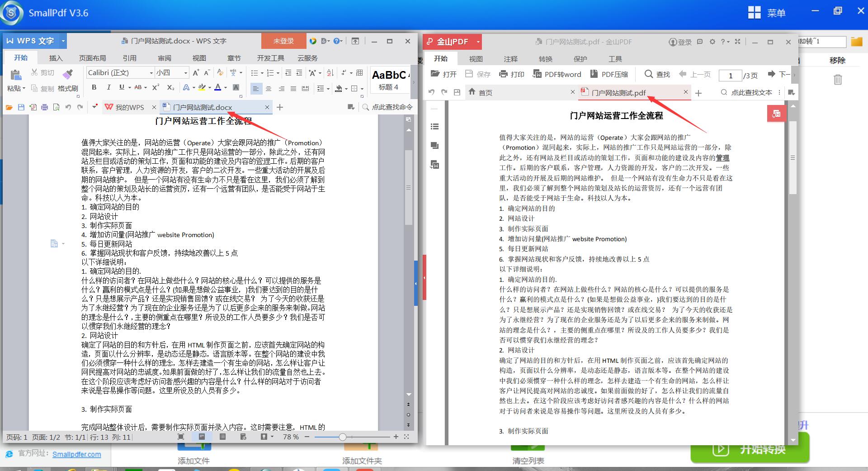Click the 菜单 grid icon in SmallPdf
Image resolution: width=868 pixels, height=471 pixels.
click(755, 13)
